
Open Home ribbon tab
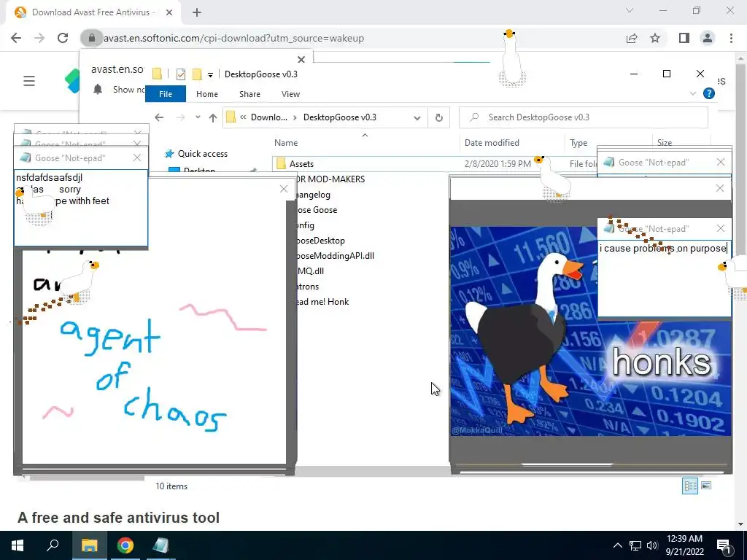pyautogui.click(x=206, y=94)
